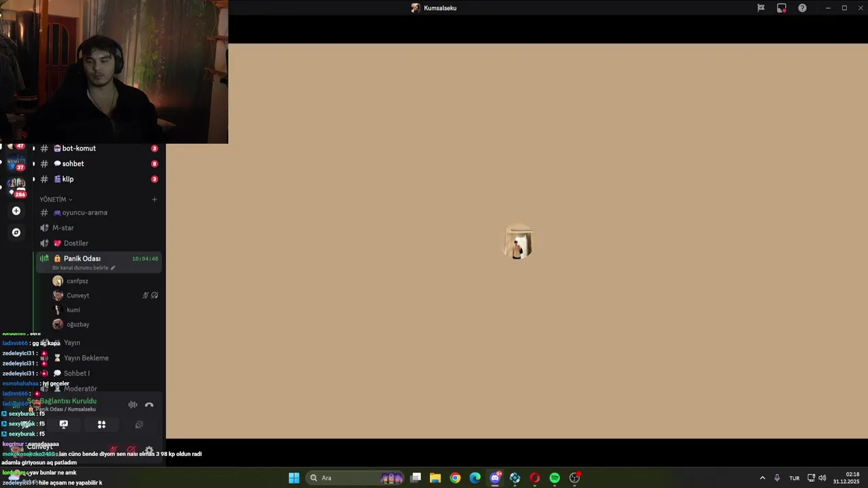Open server icon with 286 badge
Image resolution: width=868 pixels, height=488 pixels.
[x=16, y=186]
